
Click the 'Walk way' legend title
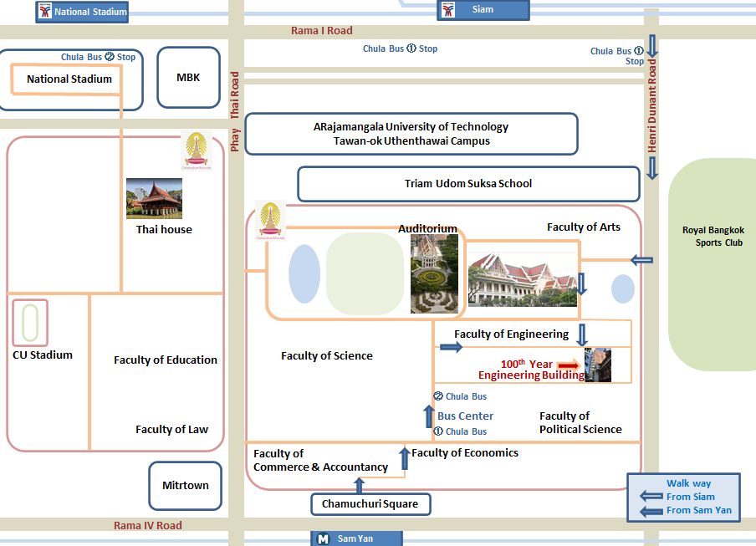(x=688, y=483)
